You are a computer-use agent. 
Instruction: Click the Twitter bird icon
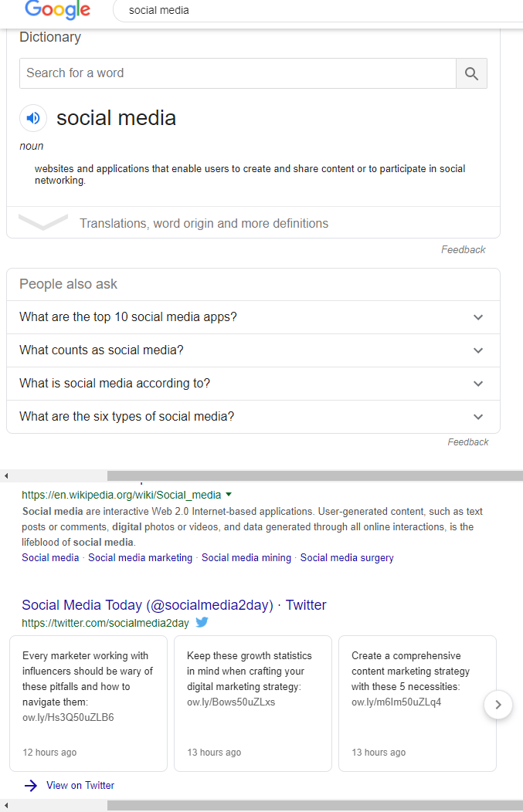pyautogui.click(x=202, y=623)
